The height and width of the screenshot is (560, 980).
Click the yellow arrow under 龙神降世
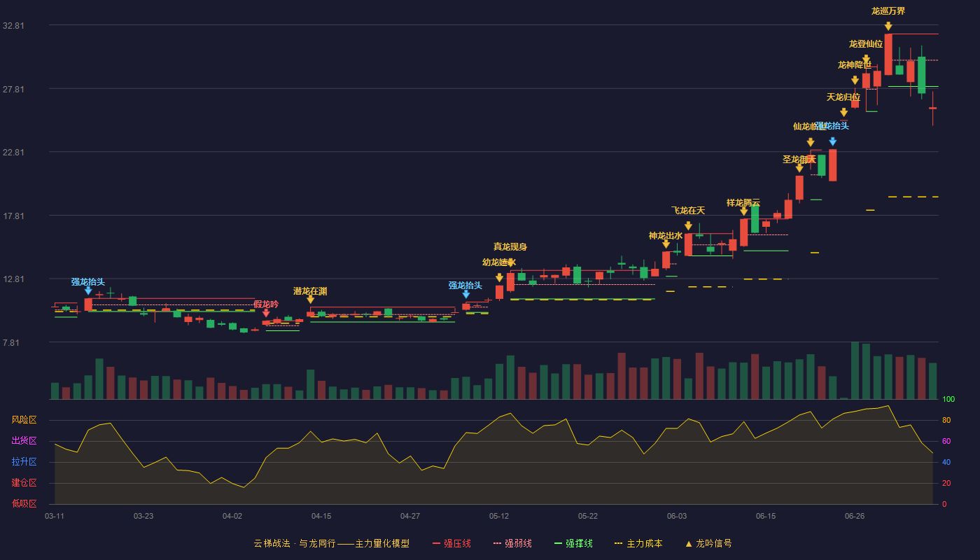[x=855, y=80]
